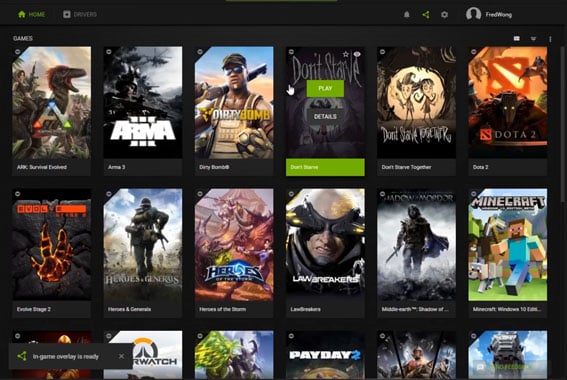Click optimization status icon on Dota 2 card
The height and width of the screenshot is (380, 567).
point(474,52)
